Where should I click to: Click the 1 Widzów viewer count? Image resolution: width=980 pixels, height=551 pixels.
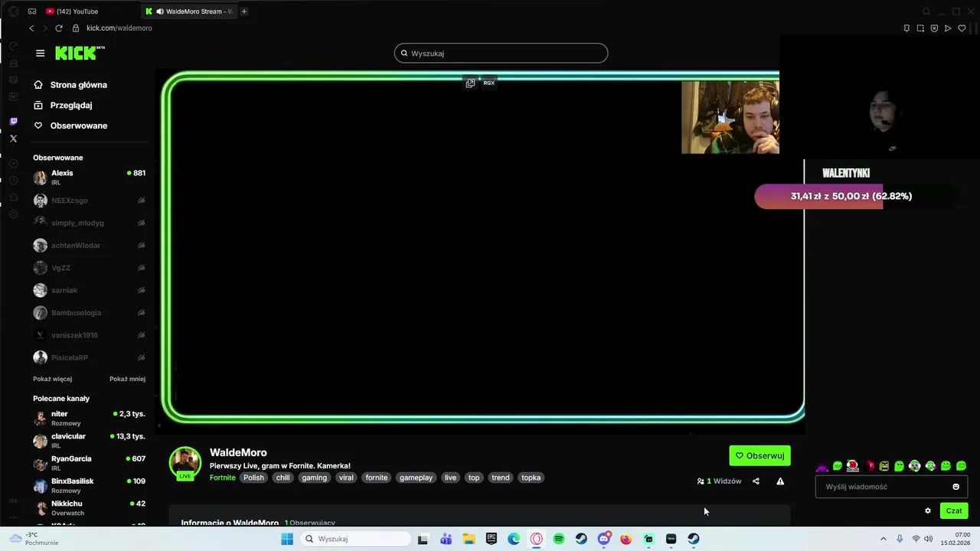click(x=719, y=481)
